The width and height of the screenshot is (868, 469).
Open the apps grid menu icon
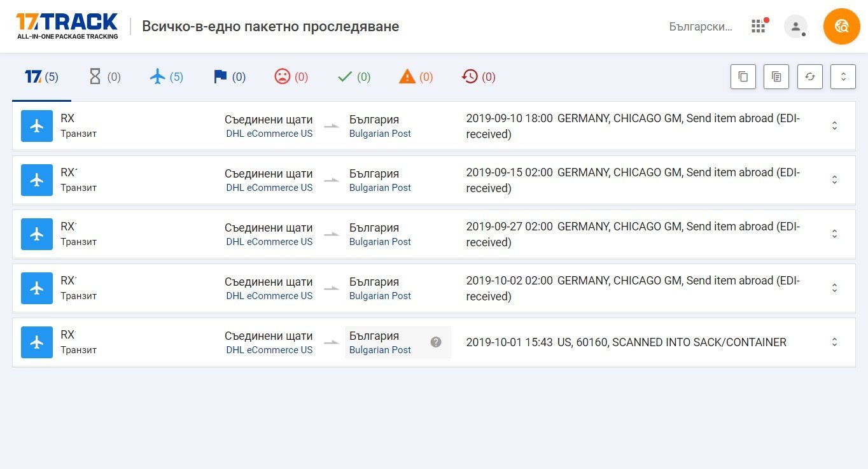click(758, 26)
